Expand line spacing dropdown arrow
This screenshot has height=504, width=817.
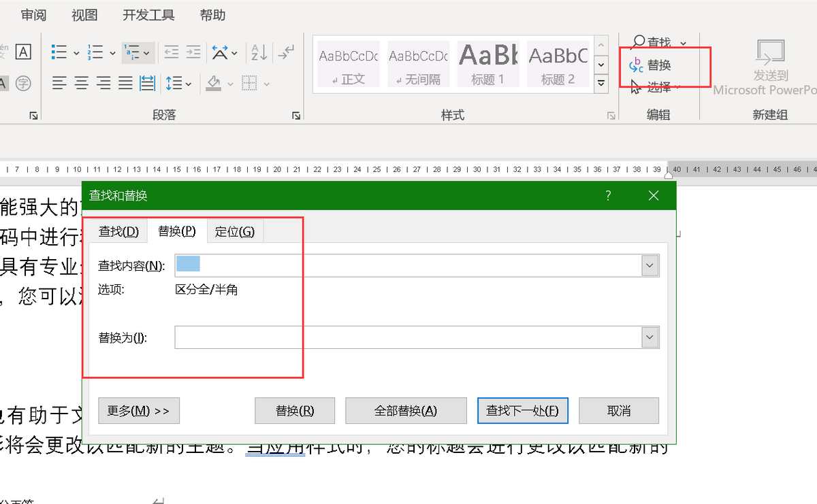point(188,84)
